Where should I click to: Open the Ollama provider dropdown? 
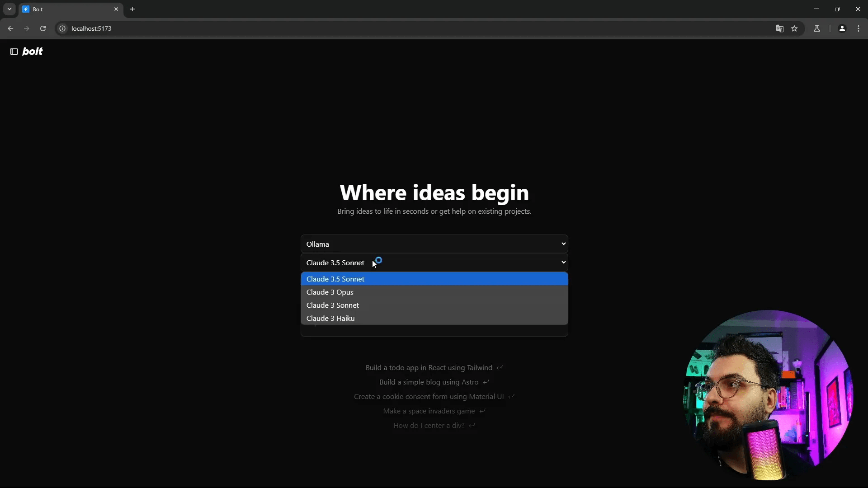click(x=434, y=244)
